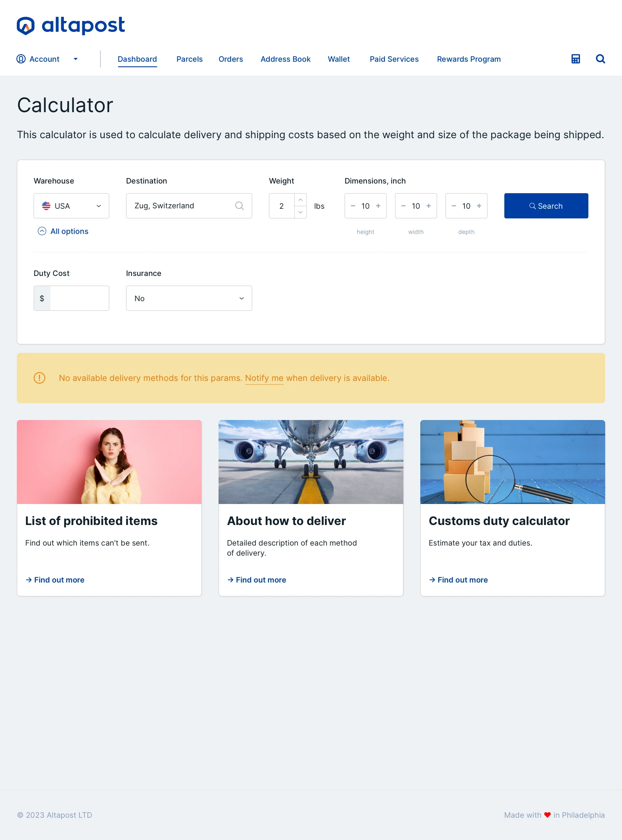The image size is (622, 840).
Task: Go to the Parcels tab
Action: (x=190, y=59)
